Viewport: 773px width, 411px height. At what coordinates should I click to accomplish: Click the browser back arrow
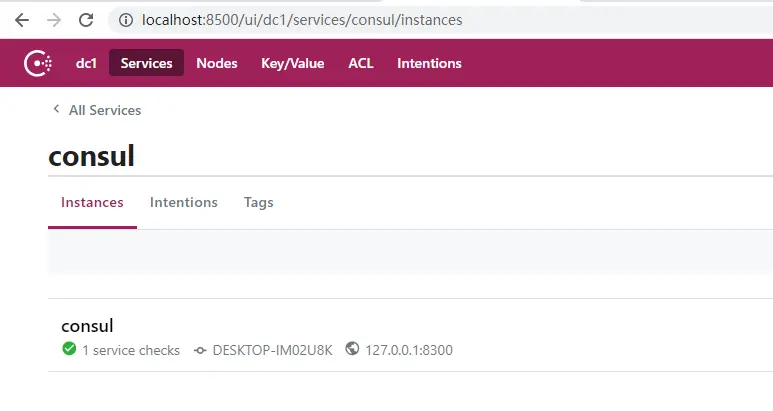click(x=22, y=20)
